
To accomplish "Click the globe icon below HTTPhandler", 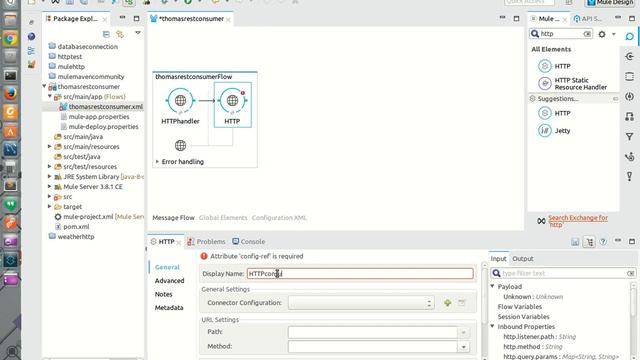I will point(180,145).
